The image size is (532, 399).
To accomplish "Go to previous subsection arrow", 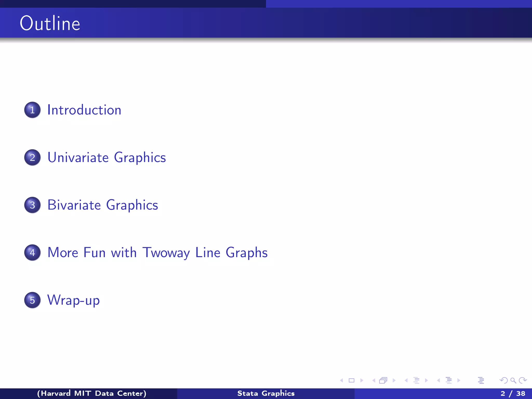I will point(406,380).
